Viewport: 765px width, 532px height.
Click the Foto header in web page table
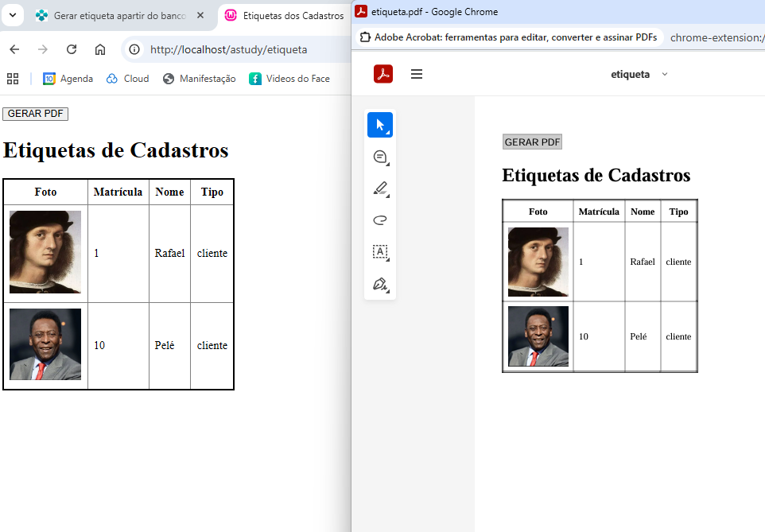point(46,192)
